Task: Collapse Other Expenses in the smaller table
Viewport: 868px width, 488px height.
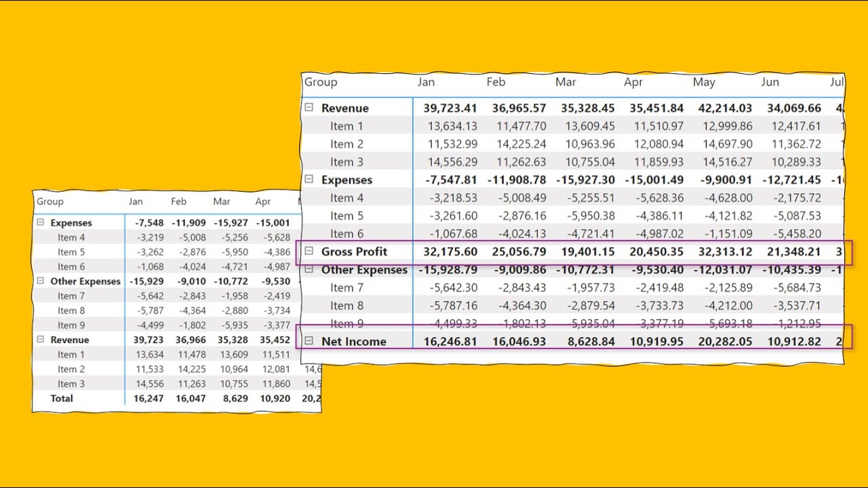Action: (40, 281)
